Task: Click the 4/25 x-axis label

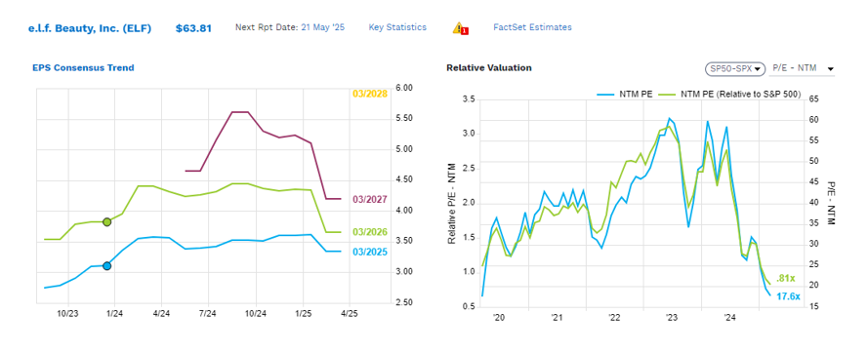Action: click(350, 313)
